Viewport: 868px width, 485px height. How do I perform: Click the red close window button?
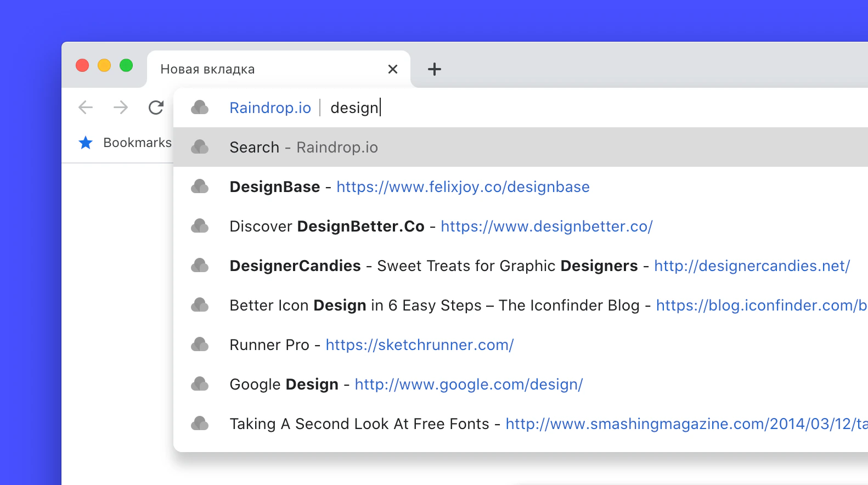point(82,65)
